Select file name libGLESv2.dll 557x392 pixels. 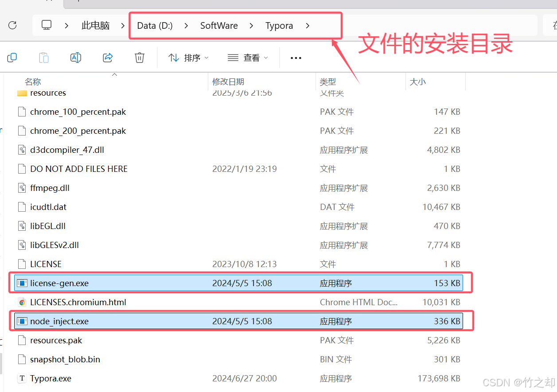point(55,245)
